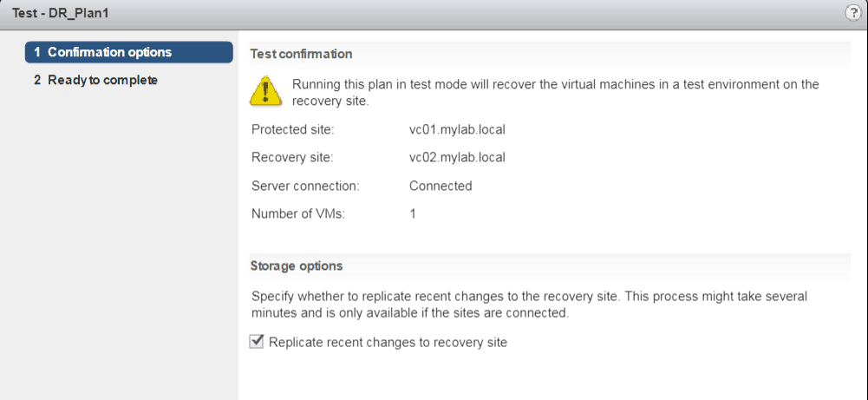868x400 pixels.
Task: Click the Connected status value
Action: [441, 186]
